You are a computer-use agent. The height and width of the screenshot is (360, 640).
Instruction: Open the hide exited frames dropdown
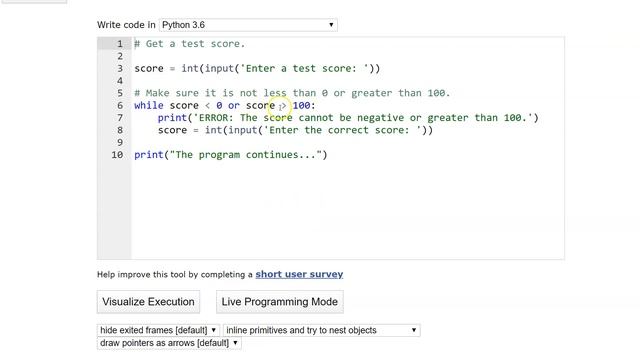(158, 330)
